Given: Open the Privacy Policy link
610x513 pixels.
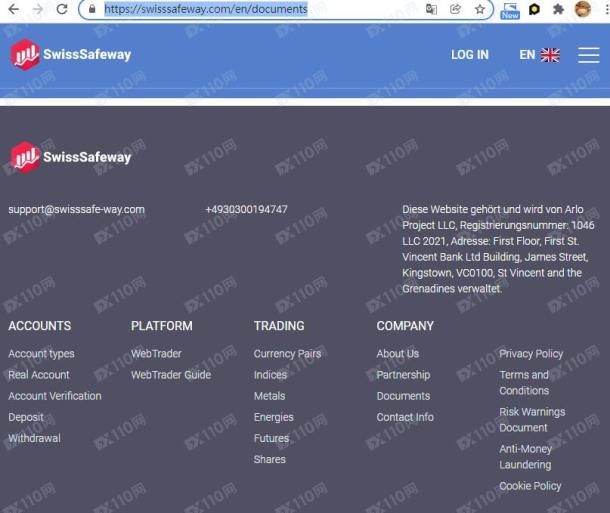Looking at the screenshot, I should tap(531, 354).
